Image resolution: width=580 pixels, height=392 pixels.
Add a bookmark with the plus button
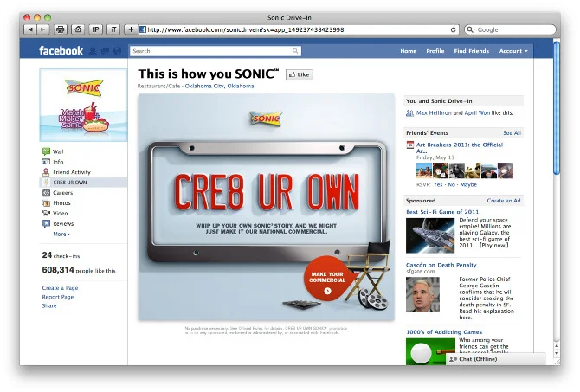pyautogui.click(x=131, y=29)
